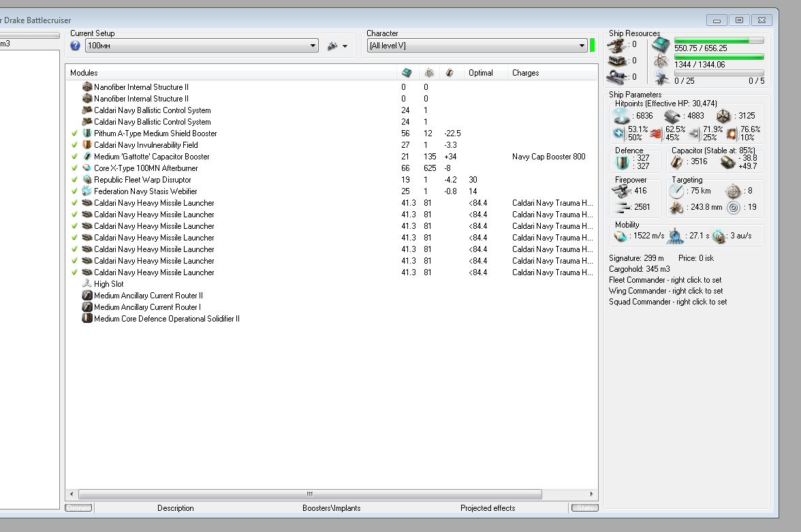The image size is (801, 532).
Task: Click the kinetic resistance icon showing 71.9%
Action: tap(694, 134)
